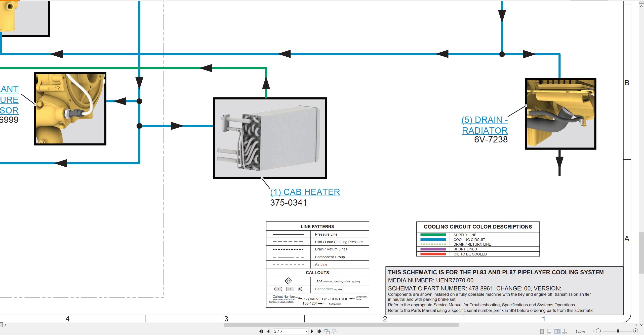Open the 125% zoom level dropdown
Screen dimensions: 644x335
click(594, 331)
